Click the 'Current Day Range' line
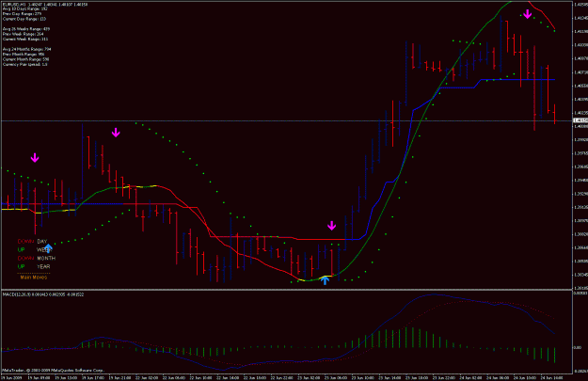The height and width of the screenshot is (381, 588). (x=24, y=19)
